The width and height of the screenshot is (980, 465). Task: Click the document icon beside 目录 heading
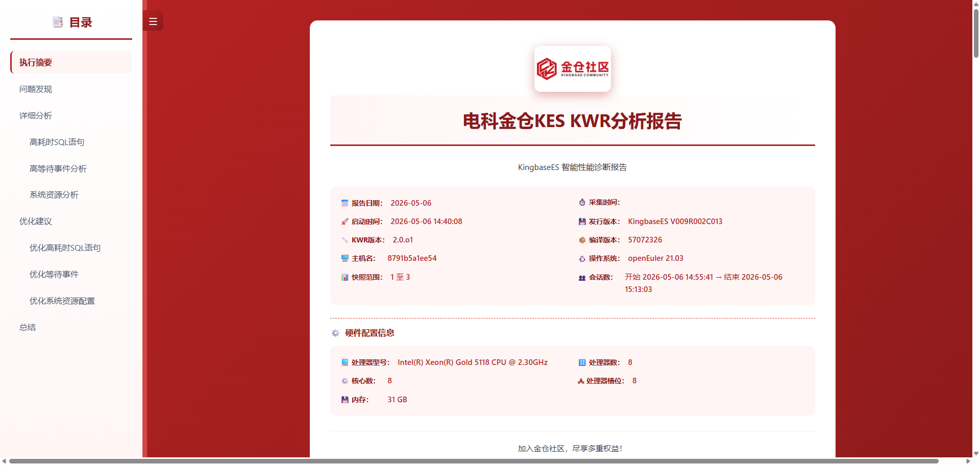point(58,22)
